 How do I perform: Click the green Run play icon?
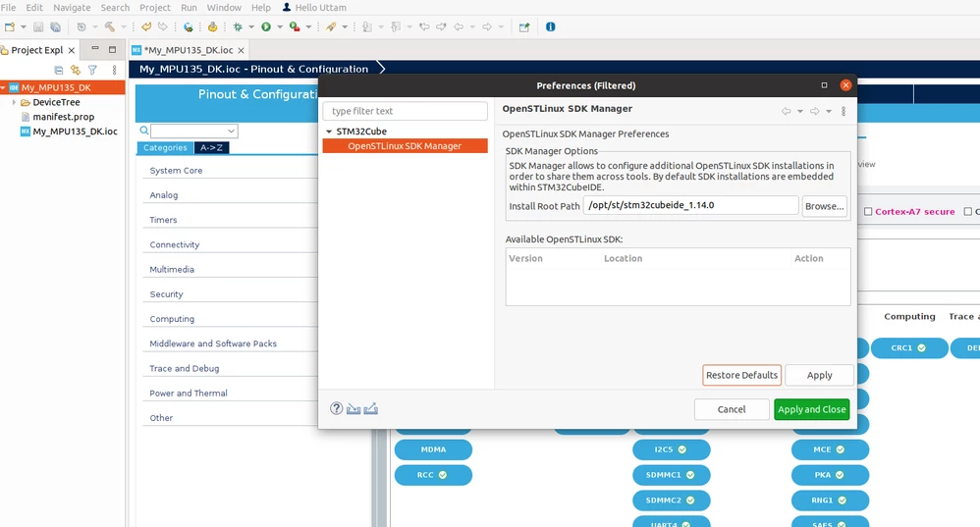pyautogui.click(x=266, y=26)
